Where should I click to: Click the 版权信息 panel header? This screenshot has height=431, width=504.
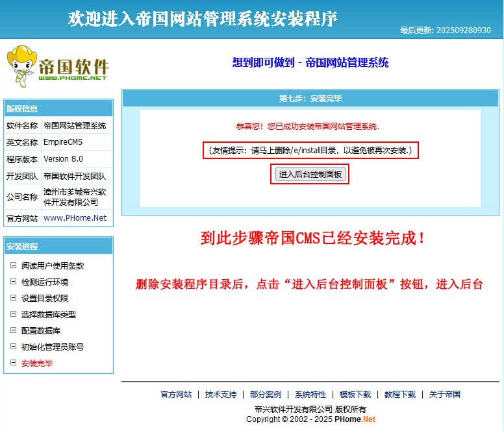(x=58, y=108)
